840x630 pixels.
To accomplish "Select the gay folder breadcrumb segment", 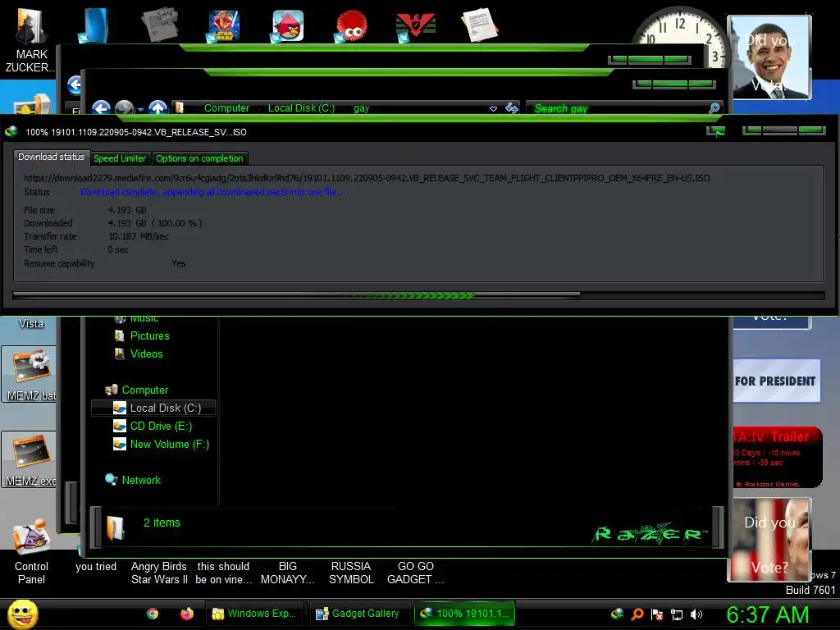I will coord(362,108).
